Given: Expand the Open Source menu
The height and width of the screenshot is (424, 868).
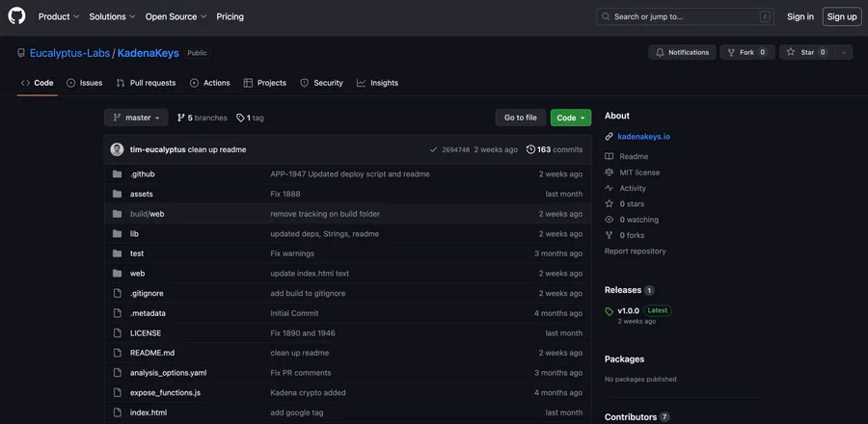Looking at the screenshot, I should (x=176, y=16).
